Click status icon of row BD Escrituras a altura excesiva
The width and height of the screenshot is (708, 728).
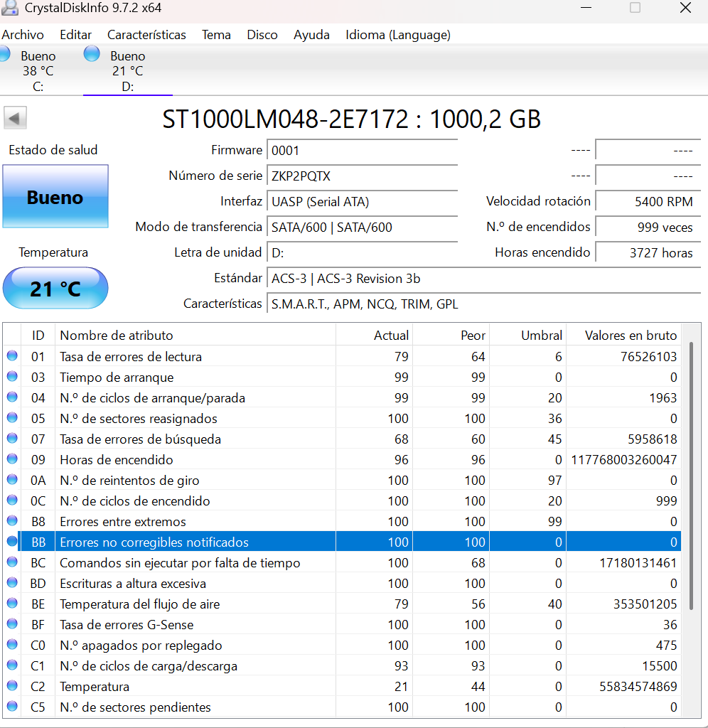click(x=12, y=583)
